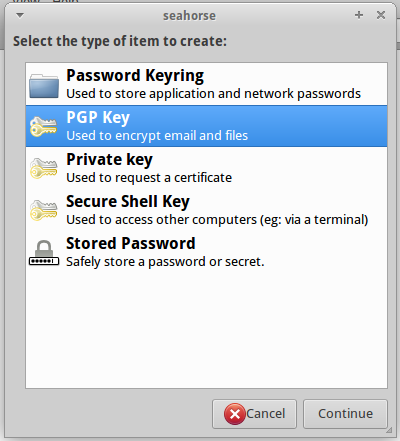Click the PGP Key keys icon
The width and height of the screenshot is (400, 441).
44,127
